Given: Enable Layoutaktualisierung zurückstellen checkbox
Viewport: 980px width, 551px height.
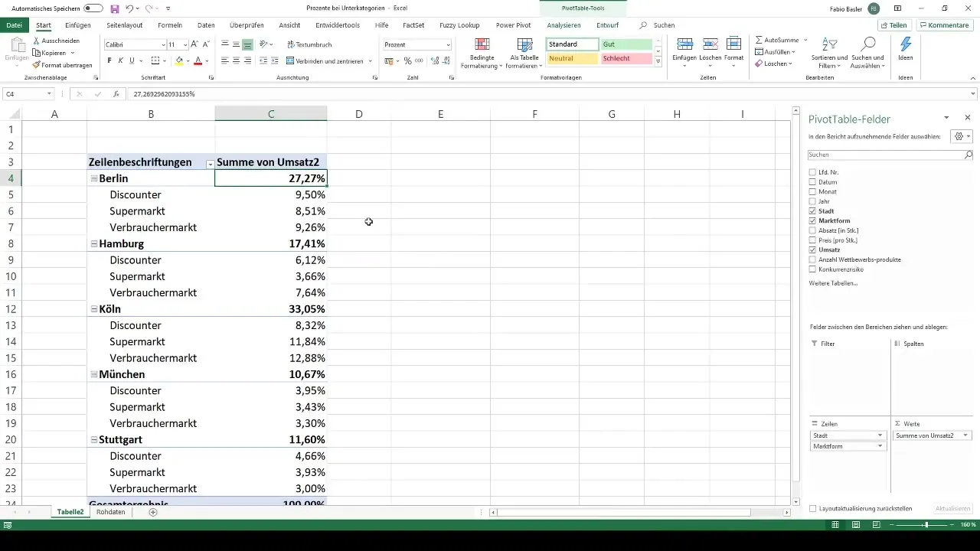Looking at the screenshot, I should coord(812,508).
